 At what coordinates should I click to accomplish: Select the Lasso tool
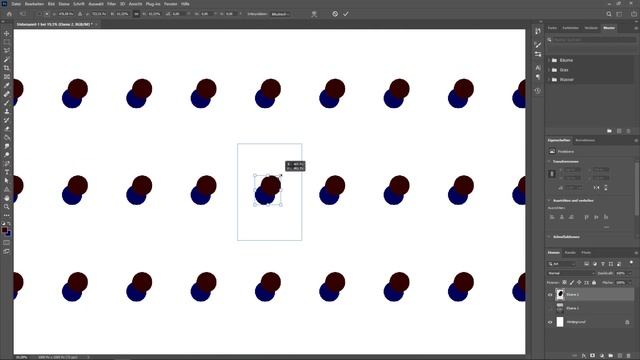(7, 51)
